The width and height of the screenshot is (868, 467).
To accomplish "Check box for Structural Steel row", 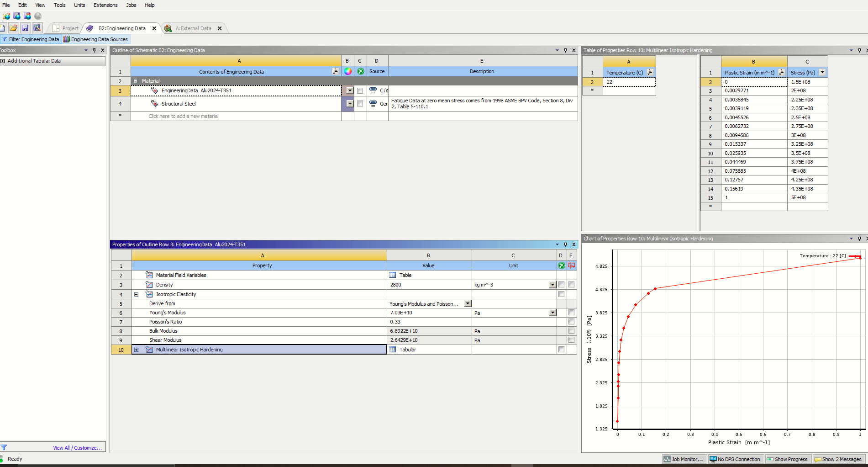I will (x=360, y=104).
